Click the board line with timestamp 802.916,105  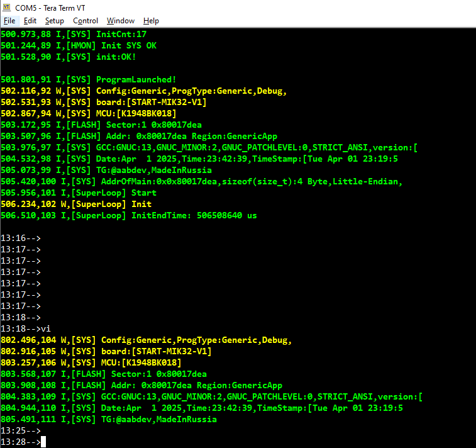click(106, 351)
